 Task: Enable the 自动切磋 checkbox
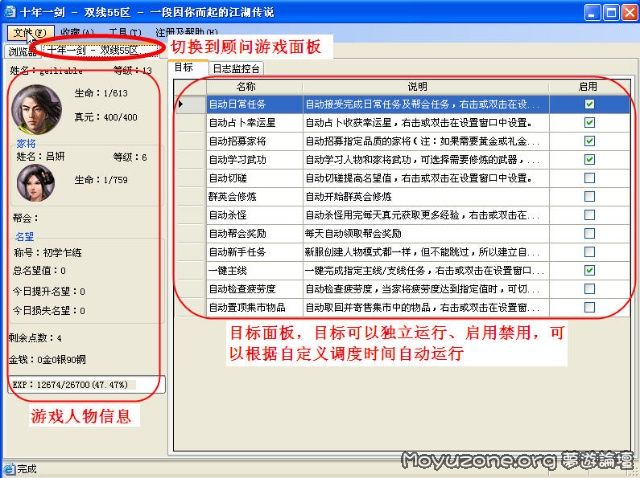tap(589, 178)
